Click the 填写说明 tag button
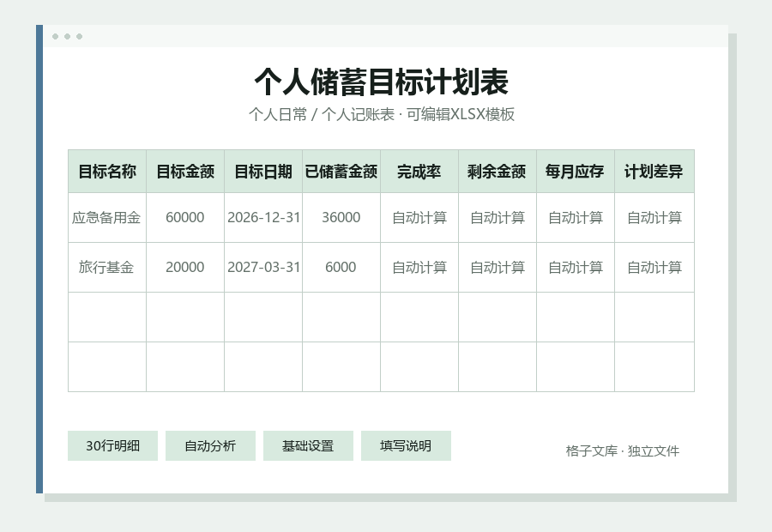The width and height of the screenshot is (772, 532). pyautogui.click(x=406, y=446)
